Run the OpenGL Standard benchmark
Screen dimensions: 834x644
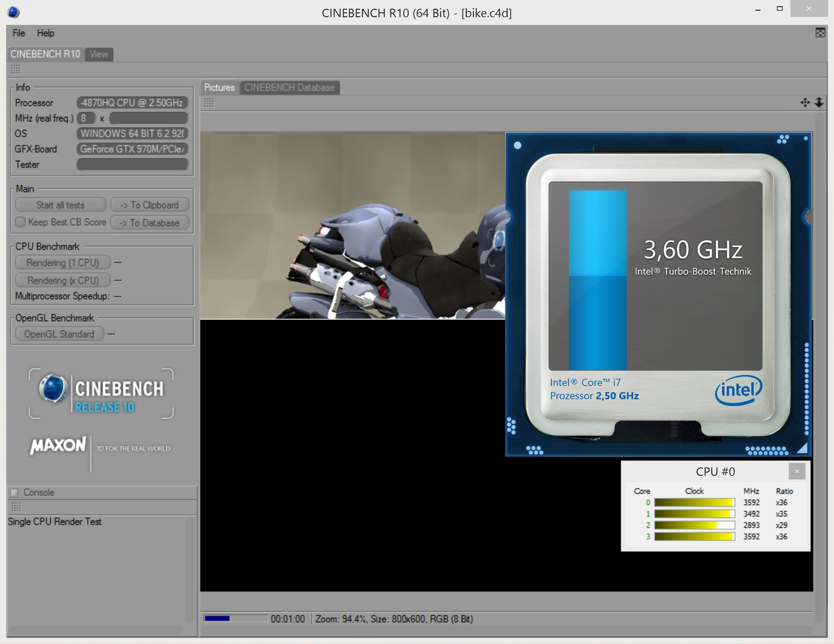[x=59, y=334]
